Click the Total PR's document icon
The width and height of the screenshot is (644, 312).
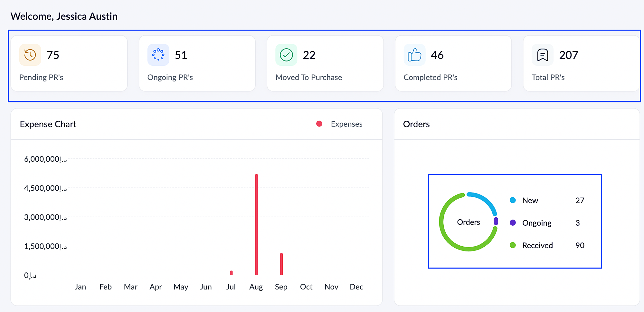[x=543, y=55]
